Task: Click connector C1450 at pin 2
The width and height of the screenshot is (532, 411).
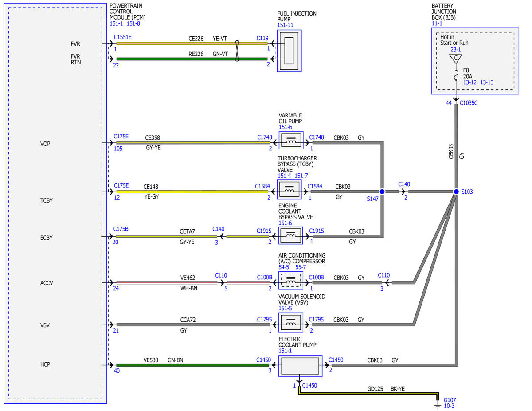Action: (x=336, y=360)
